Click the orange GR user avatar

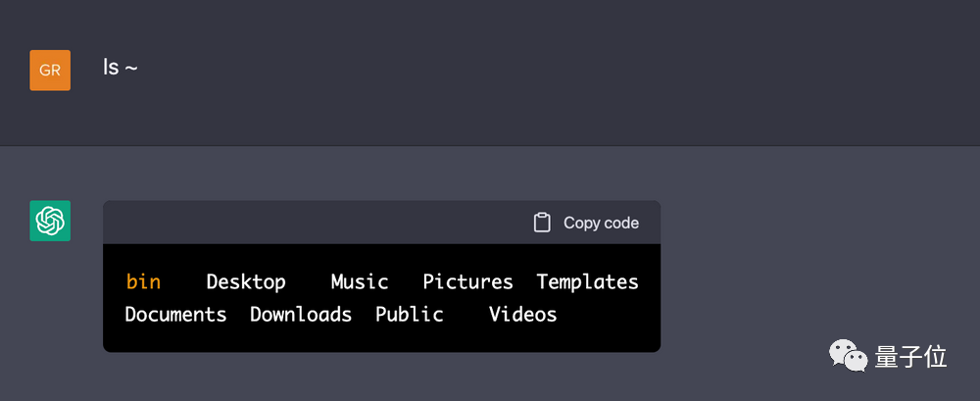pos(50,70)
